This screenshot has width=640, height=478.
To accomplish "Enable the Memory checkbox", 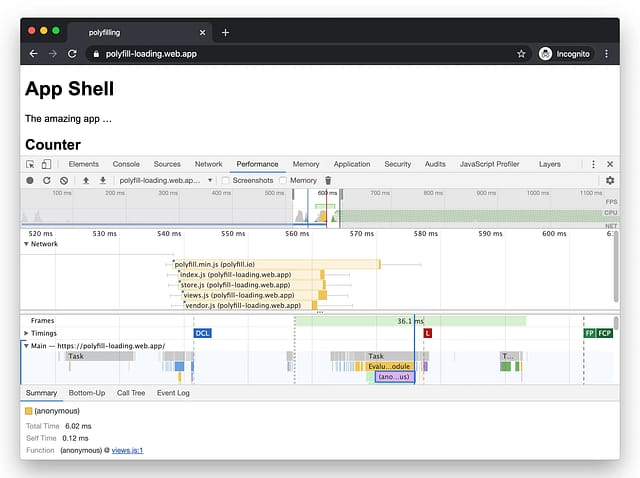I will tap(284, 181).
